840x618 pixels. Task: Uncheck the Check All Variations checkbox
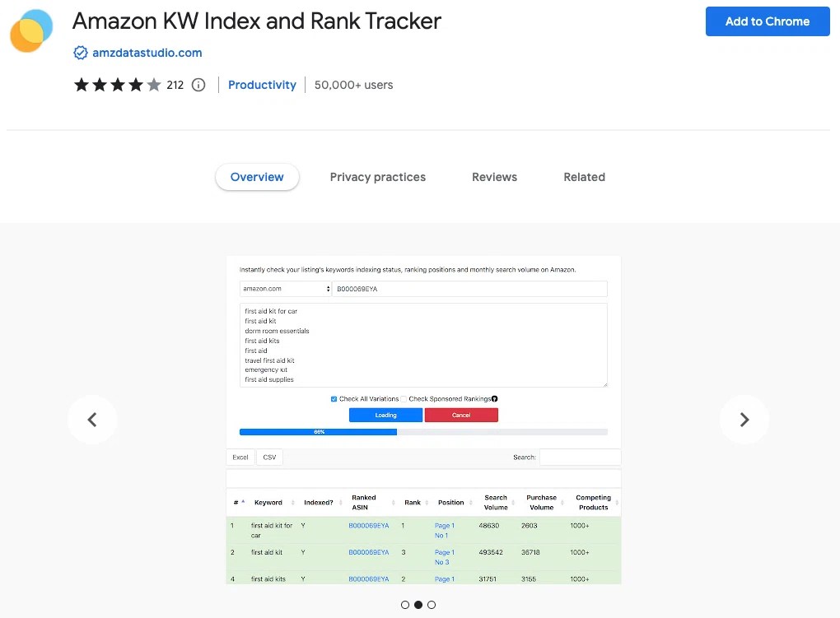334,398
